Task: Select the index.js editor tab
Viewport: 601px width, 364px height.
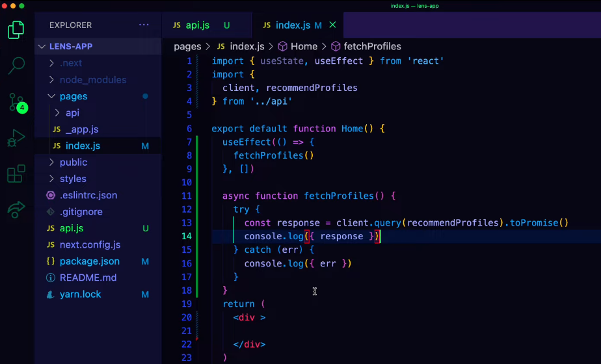Action: [293, 25]
